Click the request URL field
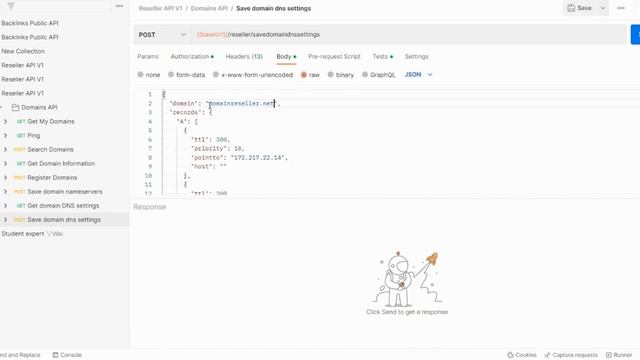Viewport: 640px width, 360px height. pyautogui.click(x=408, y=35)
